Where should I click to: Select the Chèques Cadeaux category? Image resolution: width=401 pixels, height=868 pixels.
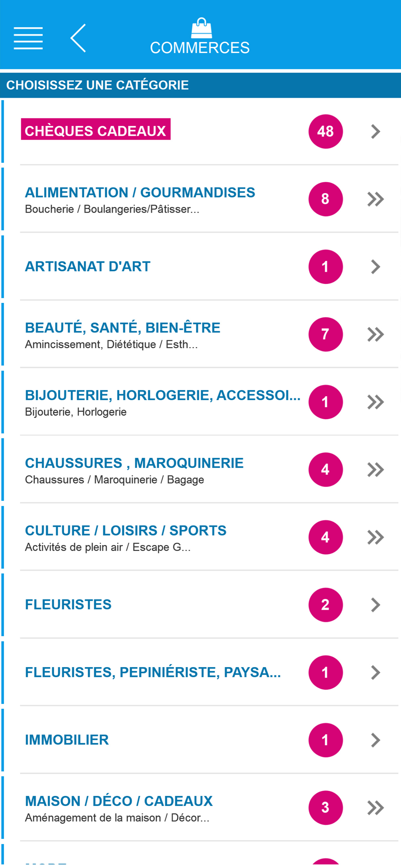[x=96, y=129]
